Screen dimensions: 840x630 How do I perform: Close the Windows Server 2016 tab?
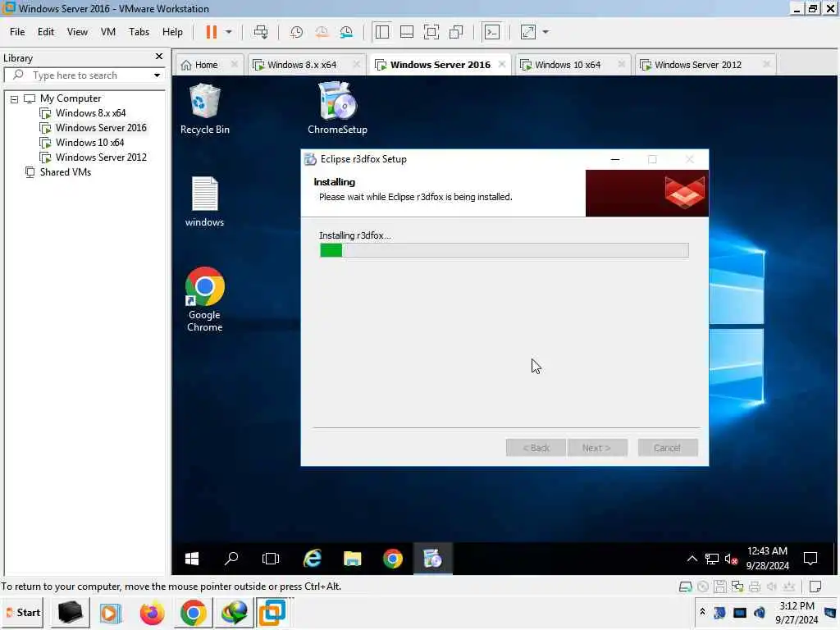[x=501, y=64]
